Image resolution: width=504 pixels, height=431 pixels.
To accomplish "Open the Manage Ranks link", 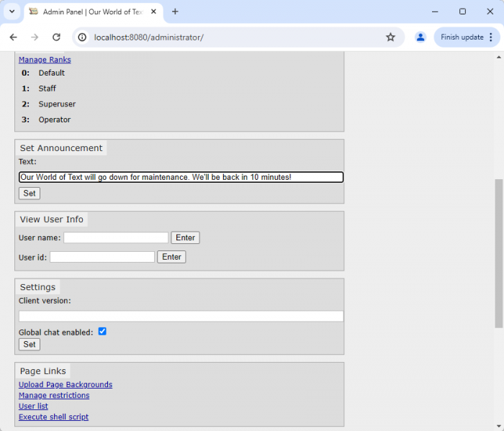I will click(x=45, y=60).
